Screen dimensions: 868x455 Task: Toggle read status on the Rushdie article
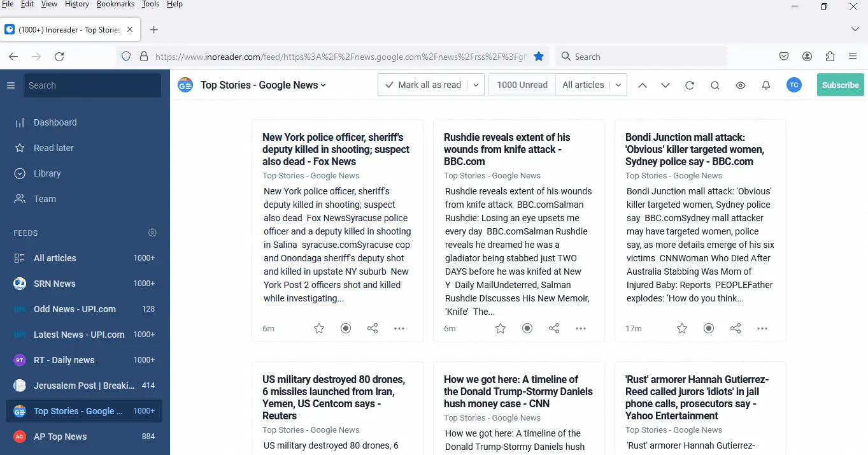point(527,328)
